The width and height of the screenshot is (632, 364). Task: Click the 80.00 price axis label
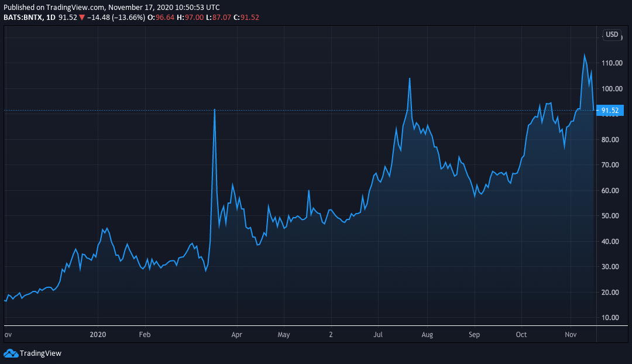pos(610,139)
